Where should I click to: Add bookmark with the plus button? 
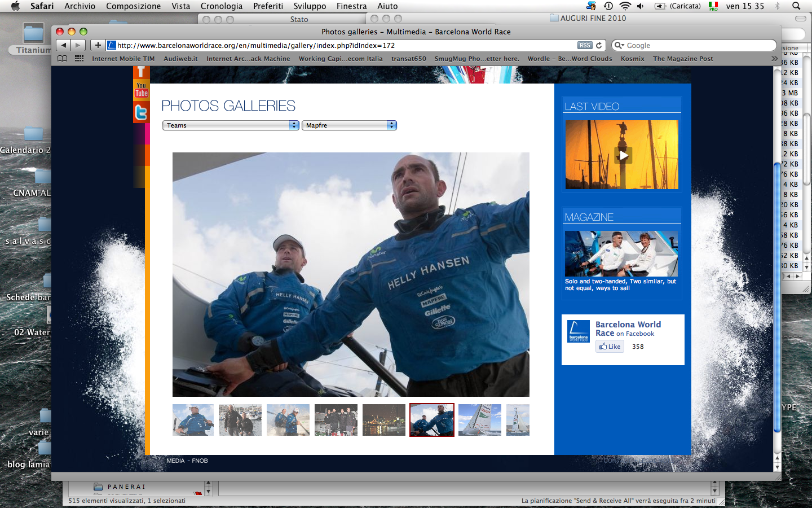98,45
